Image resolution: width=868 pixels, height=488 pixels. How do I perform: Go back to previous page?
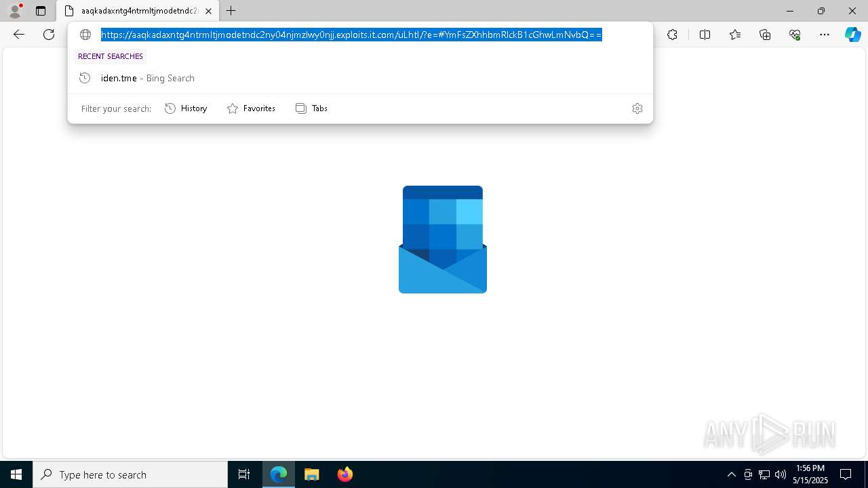point(19,35)
